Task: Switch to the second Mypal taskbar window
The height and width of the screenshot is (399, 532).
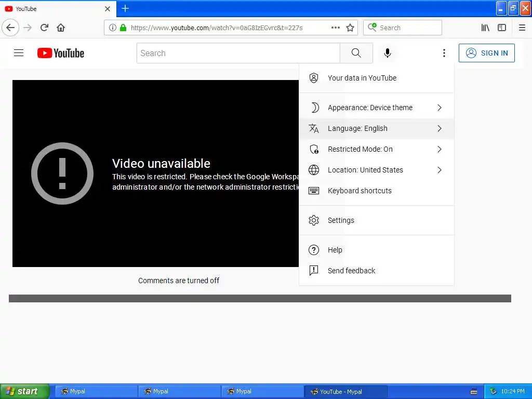Action: [x=179, y=391]
